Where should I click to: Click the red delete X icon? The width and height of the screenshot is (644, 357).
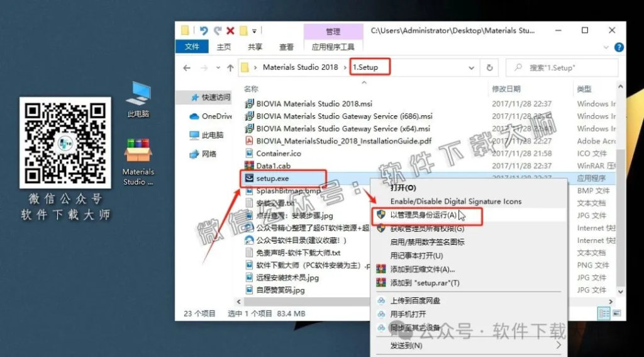click(230, 31)
